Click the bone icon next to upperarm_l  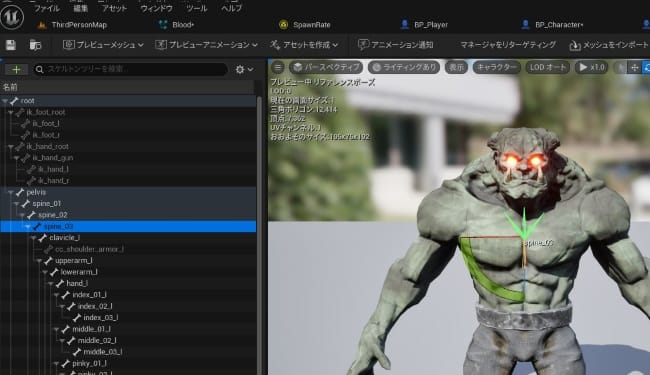49,261
